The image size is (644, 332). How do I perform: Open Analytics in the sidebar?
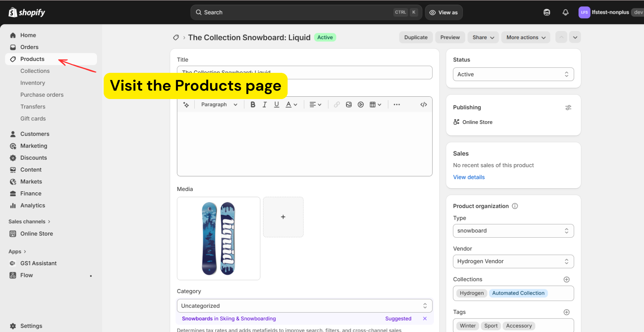coord(51,205)
